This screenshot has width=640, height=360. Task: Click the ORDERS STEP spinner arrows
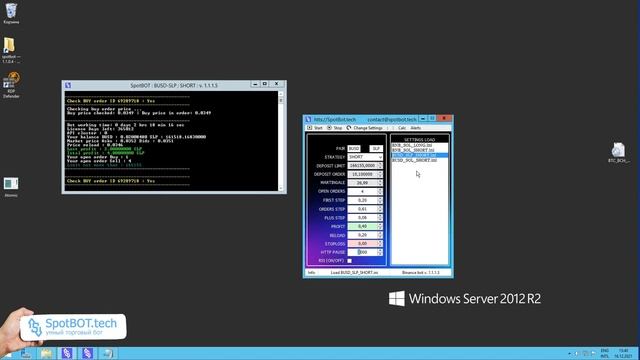tap(380, 209)
